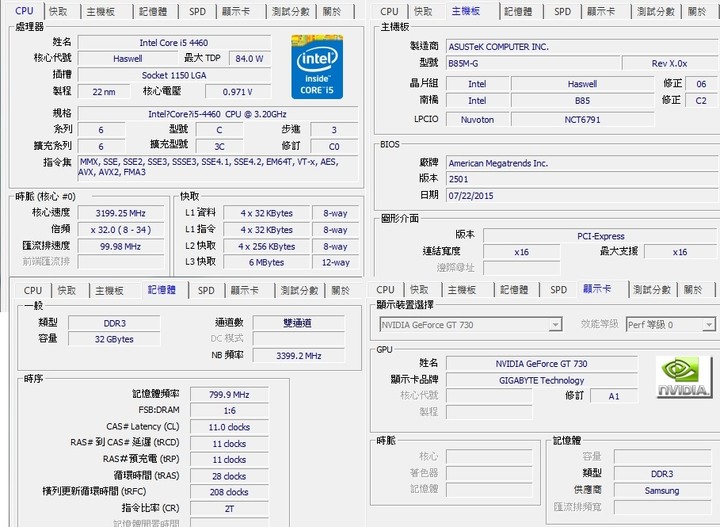The image size is (720, 527).
Task: Click the CAS# Latency value '11.0 clocks'
Action: click(x=229, y=427)
